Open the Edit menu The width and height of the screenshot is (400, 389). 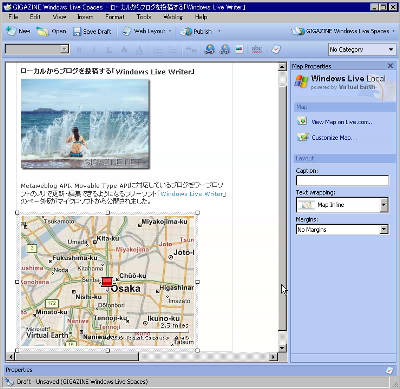[35, 16]
